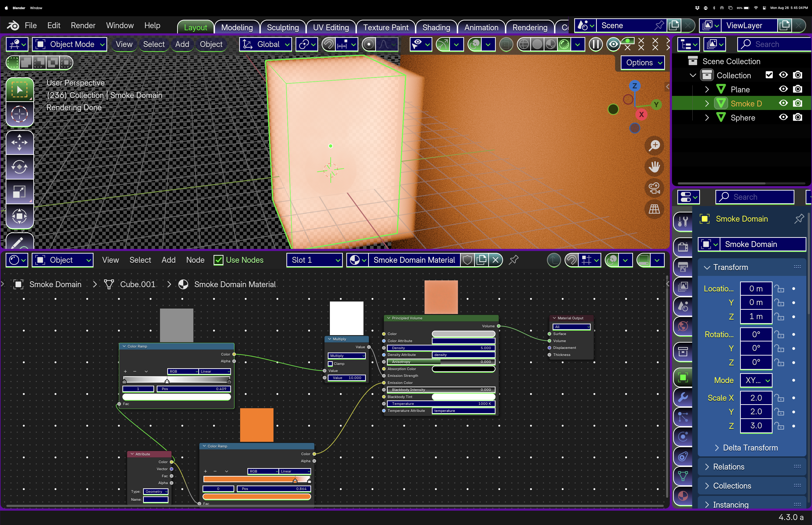Image resolution: width=812 pixels, height=525 pixels.
Task: Click the zoom magnifier viewport icon
Action: [654, 145]
